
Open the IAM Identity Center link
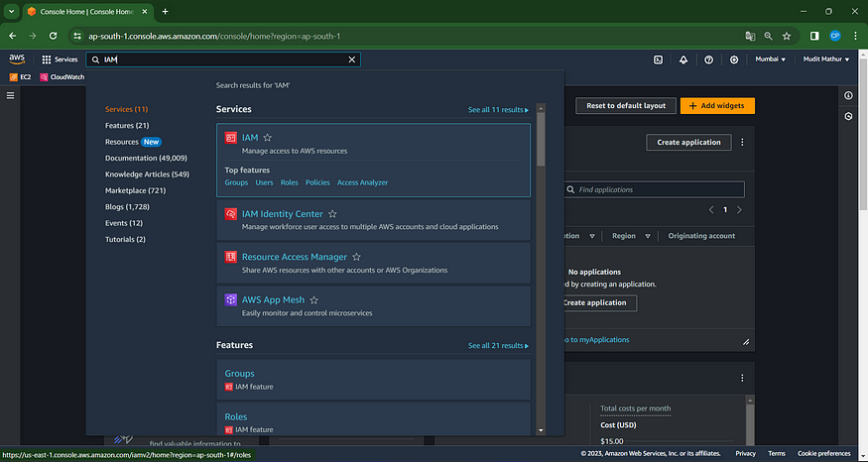click(x=283, y=214)
